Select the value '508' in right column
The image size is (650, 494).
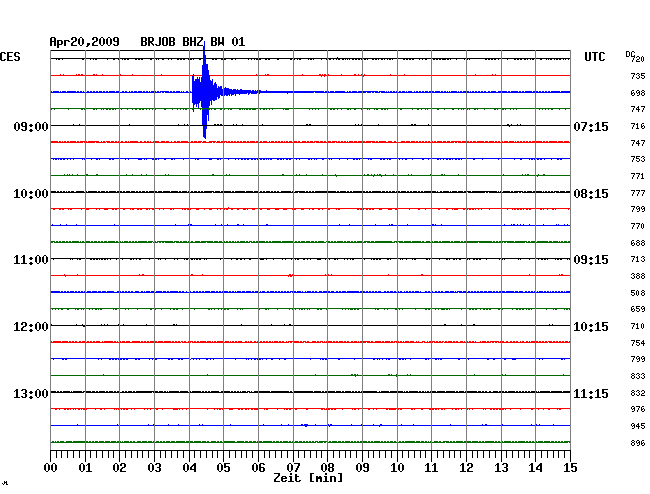(638, 293)
